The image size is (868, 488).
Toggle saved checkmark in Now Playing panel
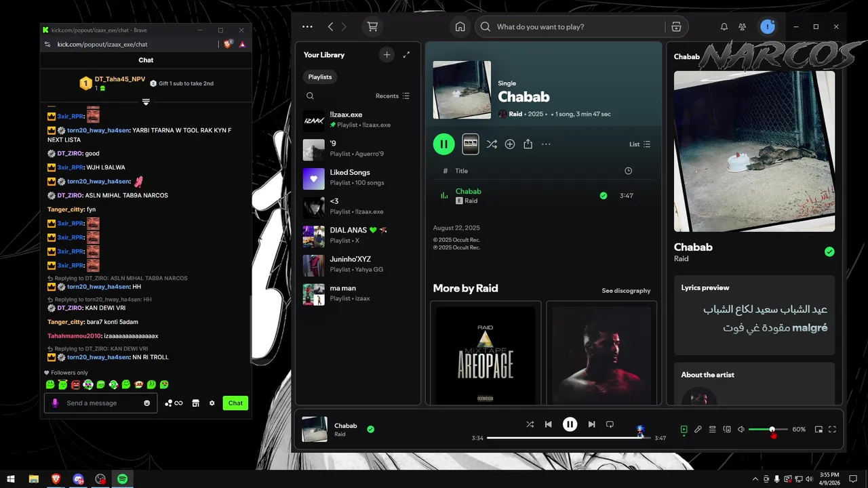pyautogui.click(x=829, y=251)
